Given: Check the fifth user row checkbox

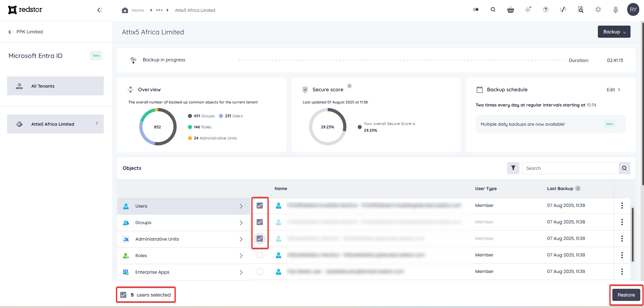Looking at the screenshot, I should click(x=260, y=272).
